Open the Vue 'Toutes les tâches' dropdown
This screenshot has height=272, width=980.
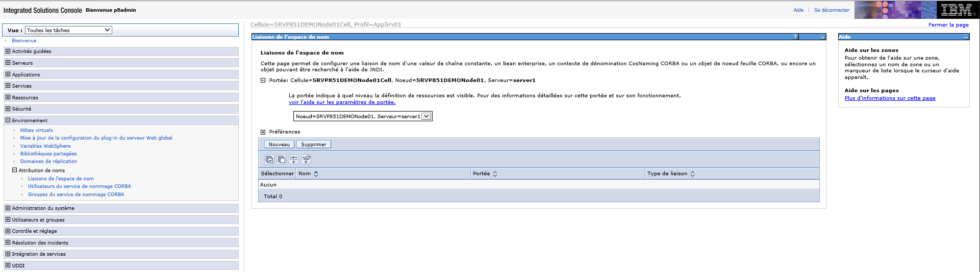click(68, 30)
